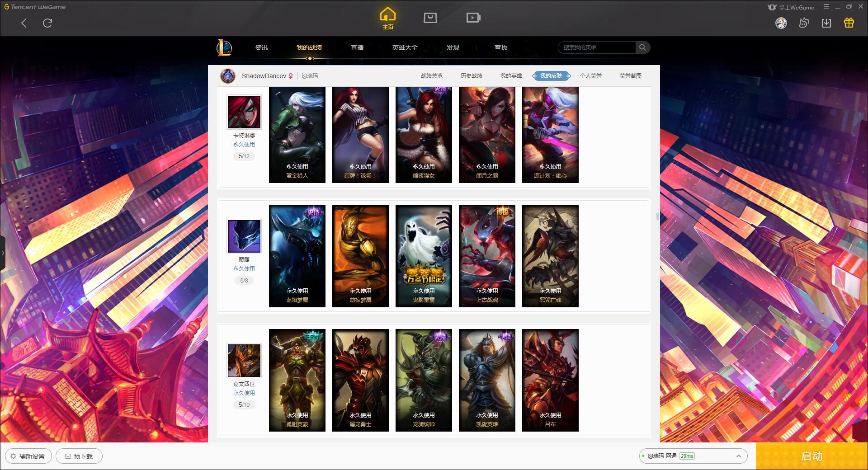868x470 pixels.
Task: Open the store bag icon in the top bar
Action: [430, 18]
